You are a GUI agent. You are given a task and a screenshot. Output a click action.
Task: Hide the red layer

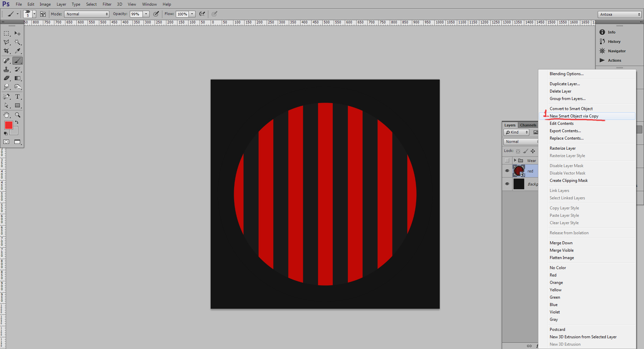point(507,171)
